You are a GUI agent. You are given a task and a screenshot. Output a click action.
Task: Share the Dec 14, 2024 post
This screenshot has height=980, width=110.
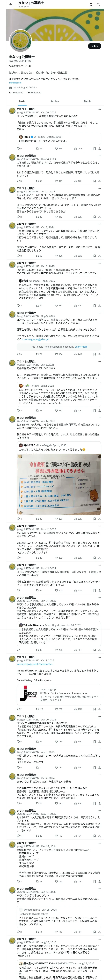point(99,181)
